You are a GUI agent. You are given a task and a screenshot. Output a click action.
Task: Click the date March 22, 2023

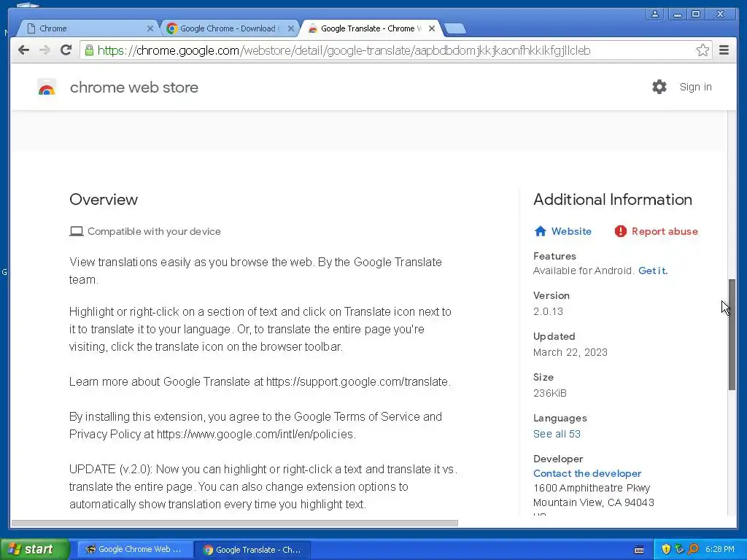[x=570, y=352]
